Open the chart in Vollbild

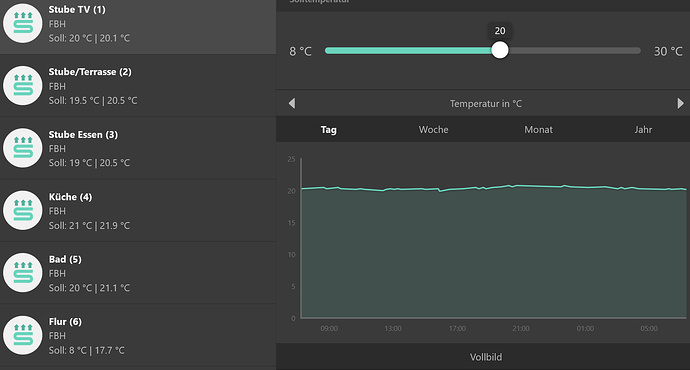pos(486,357)
